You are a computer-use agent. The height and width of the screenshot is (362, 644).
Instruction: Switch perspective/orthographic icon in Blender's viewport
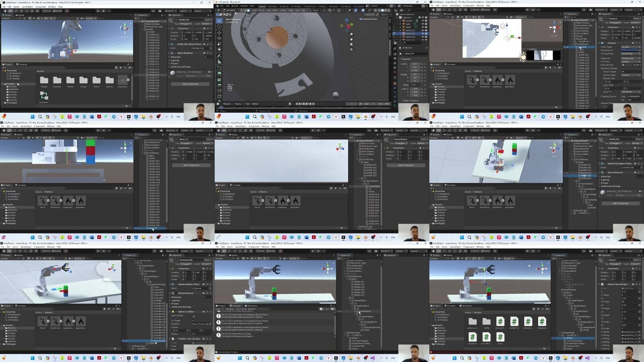pos(351,49)
